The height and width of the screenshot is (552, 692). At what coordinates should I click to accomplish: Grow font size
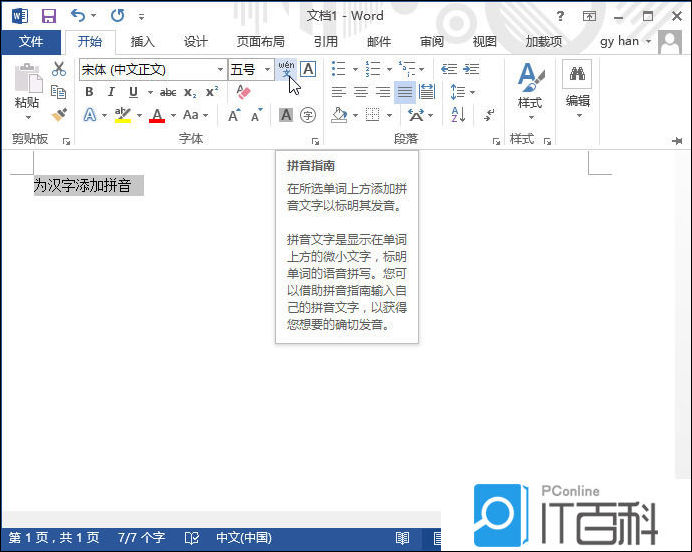tap(234, 115)
